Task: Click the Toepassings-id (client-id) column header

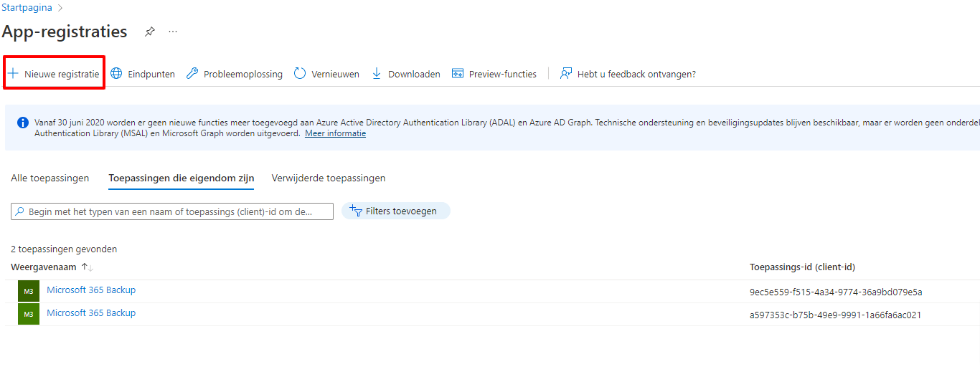Action: 802,267
